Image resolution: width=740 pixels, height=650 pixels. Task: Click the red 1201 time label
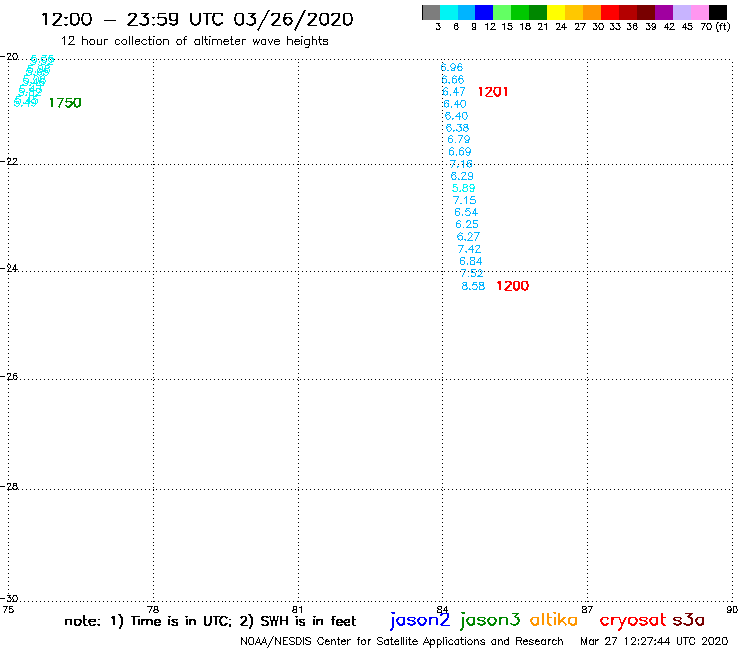pos(493,92)
